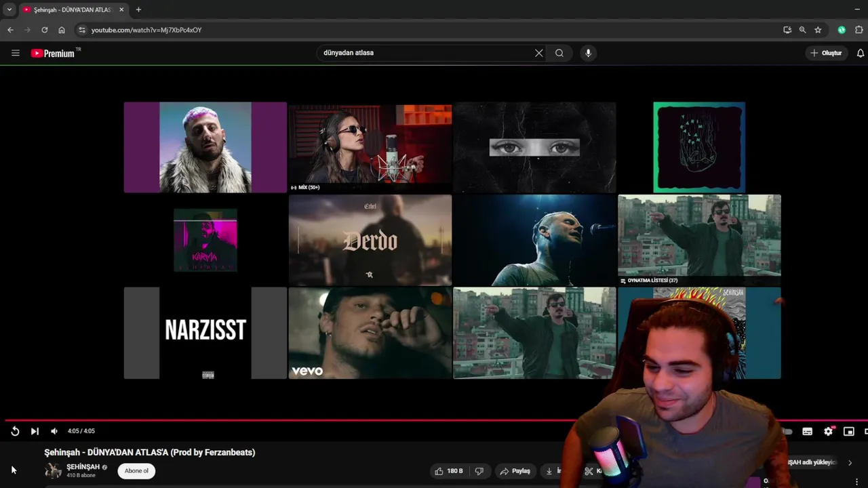
Task: Skip to next video in player
Action: (35, 431)
